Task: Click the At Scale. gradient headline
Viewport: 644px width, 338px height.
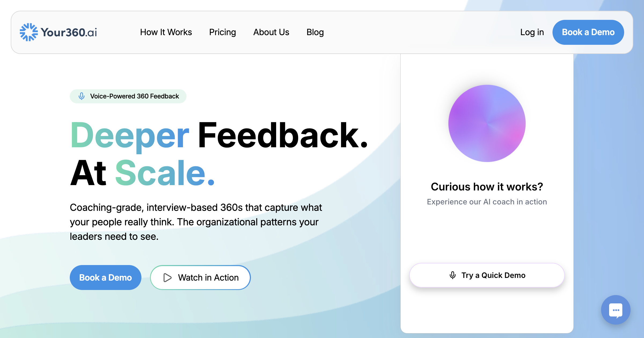Action: pyautogui.click(x=142, y=173)
